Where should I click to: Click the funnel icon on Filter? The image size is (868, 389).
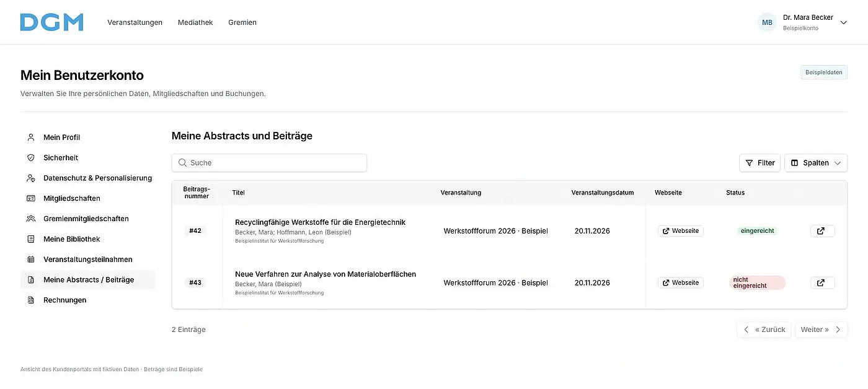click(x=749, y=163)
